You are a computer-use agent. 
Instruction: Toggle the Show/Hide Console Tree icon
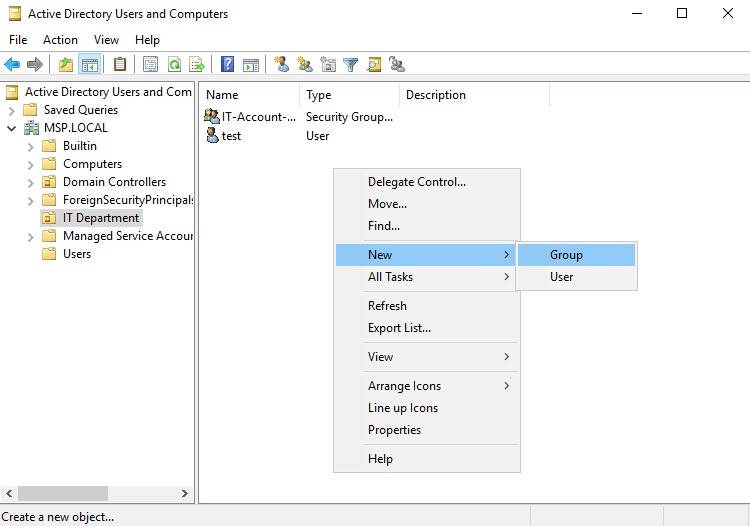click(x=90, y=65)
